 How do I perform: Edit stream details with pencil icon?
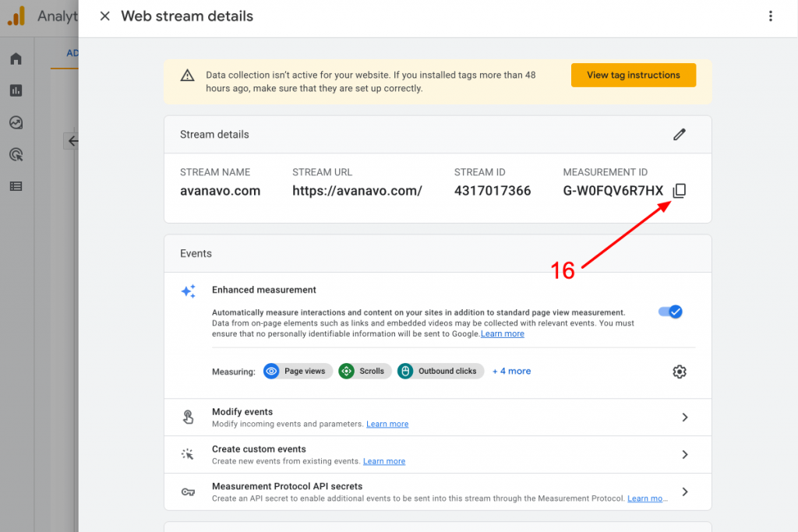(680, 134)
